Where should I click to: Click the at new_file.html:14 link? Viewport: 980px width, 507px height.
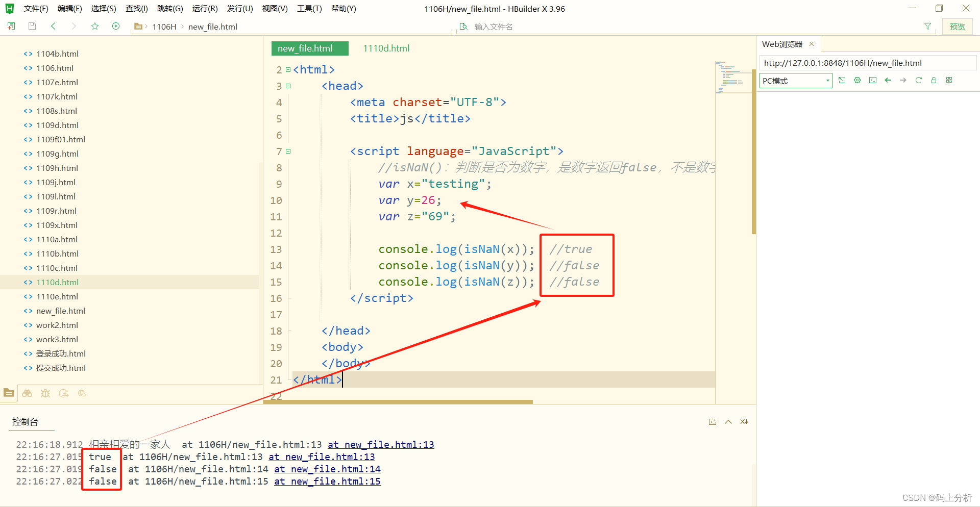click(x=327, y=469)
